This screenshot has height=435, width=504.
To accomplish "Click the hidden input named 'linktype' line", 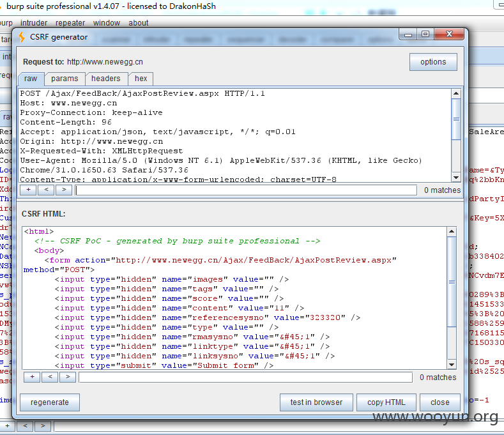I will pyautogui.click(x=192, y=347).
